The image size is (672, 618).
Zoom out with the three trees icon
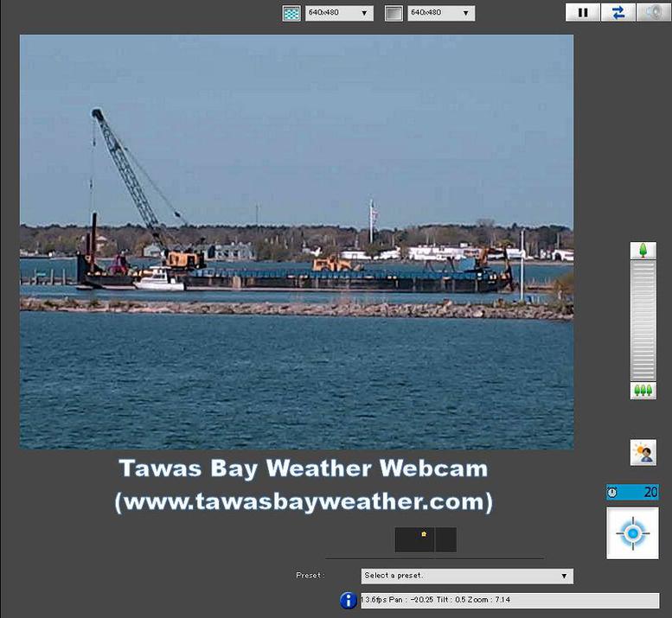pos(643,391)
